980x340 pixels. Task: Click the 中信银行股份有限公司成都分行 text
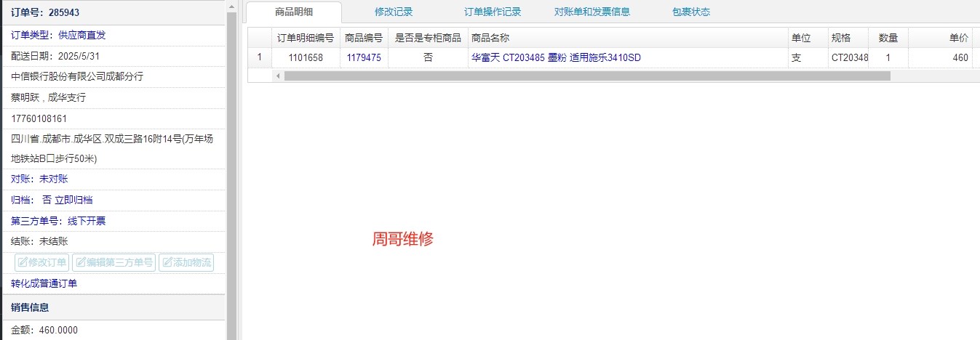point(77,76)
